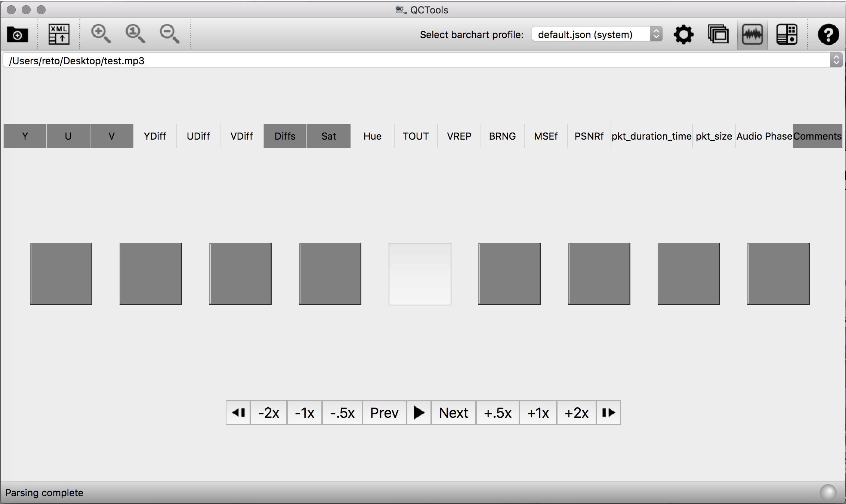This screenshot has width=846, height=504.
Task: Open the files list view icon
Action: pos(718,35)
